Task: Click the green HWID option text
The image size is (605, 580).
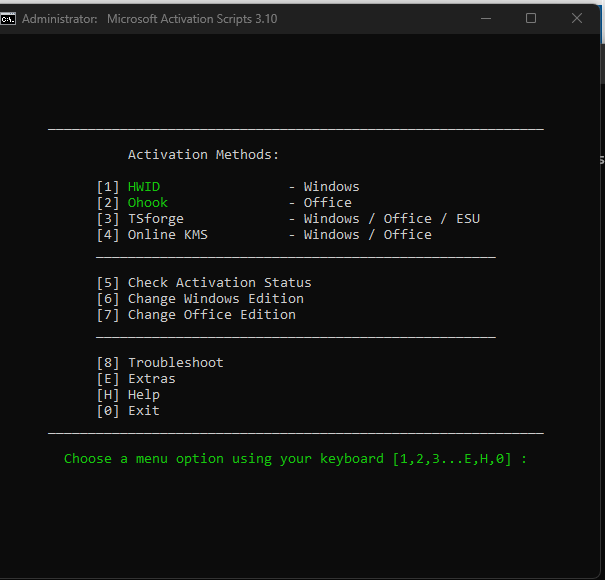Action: tap(144, 187)
